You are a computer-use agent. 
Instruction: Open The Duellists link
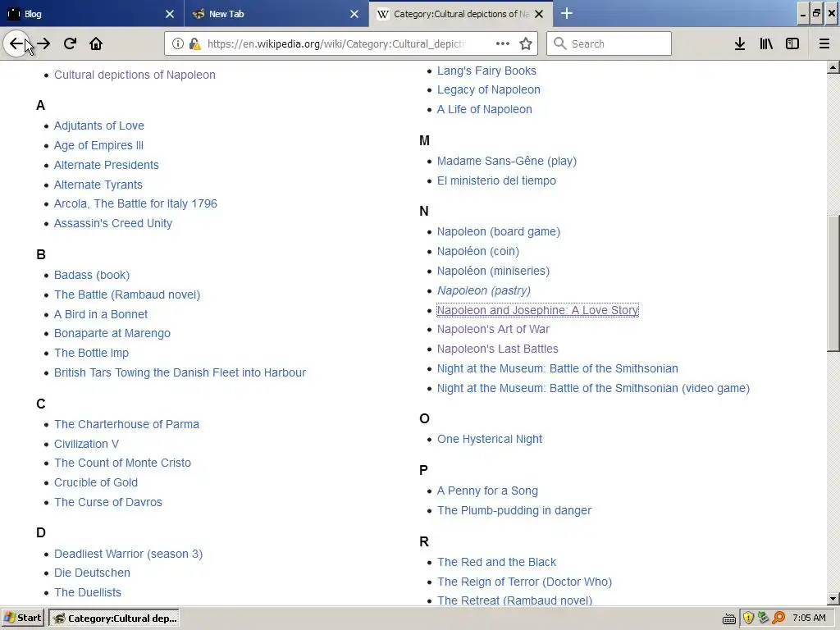click(x=88, y=592)
